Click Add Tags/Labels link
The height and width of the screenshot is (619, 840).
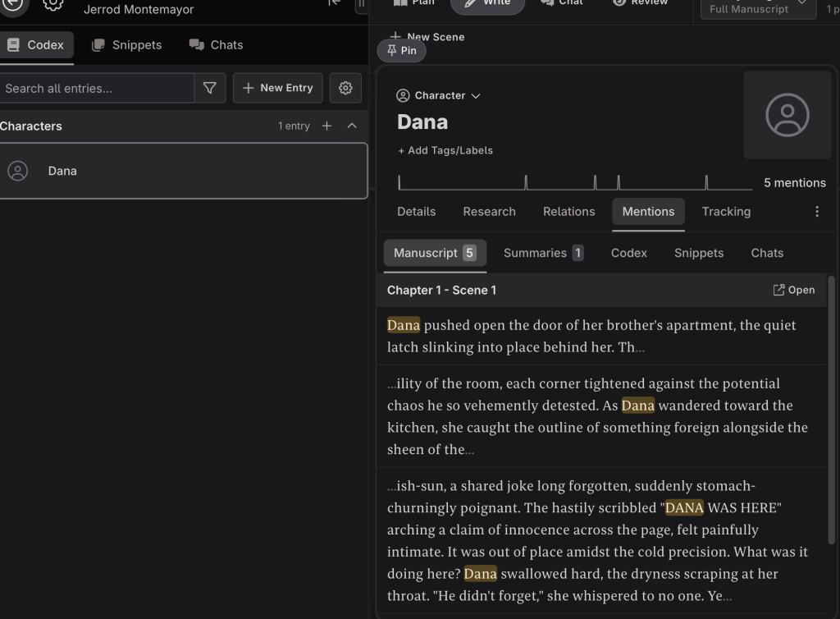445,150
